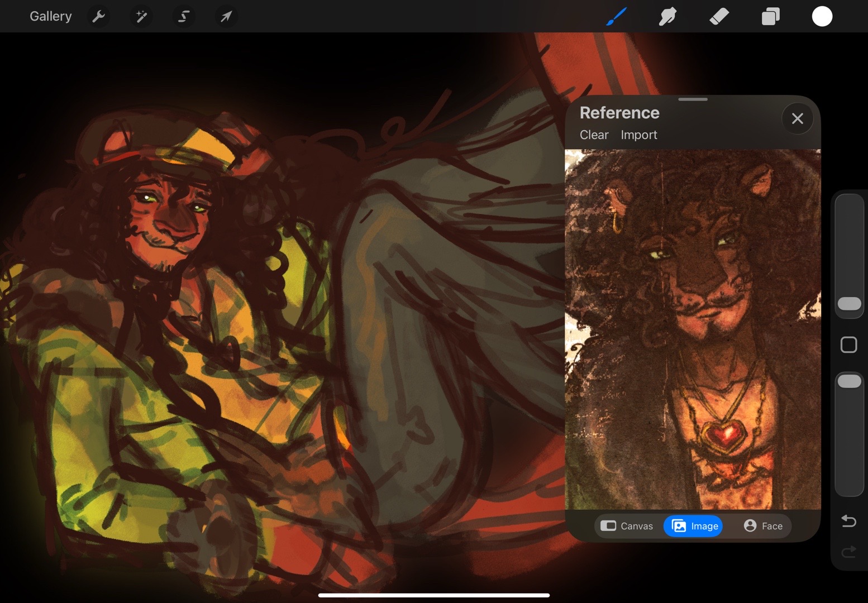The height and width of the screenshot is (603, 868).
Task: Open the Selection tool
Action: [184, 16]
